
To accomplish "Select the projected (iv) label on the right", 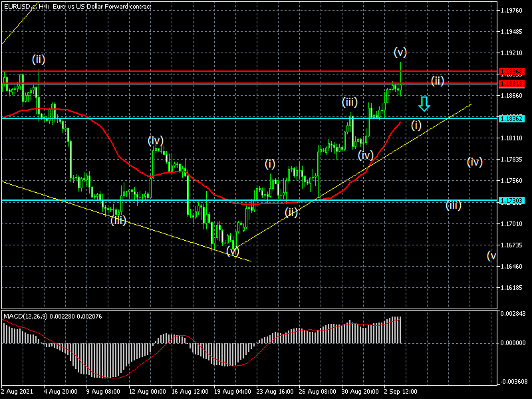I will point(474,162).
